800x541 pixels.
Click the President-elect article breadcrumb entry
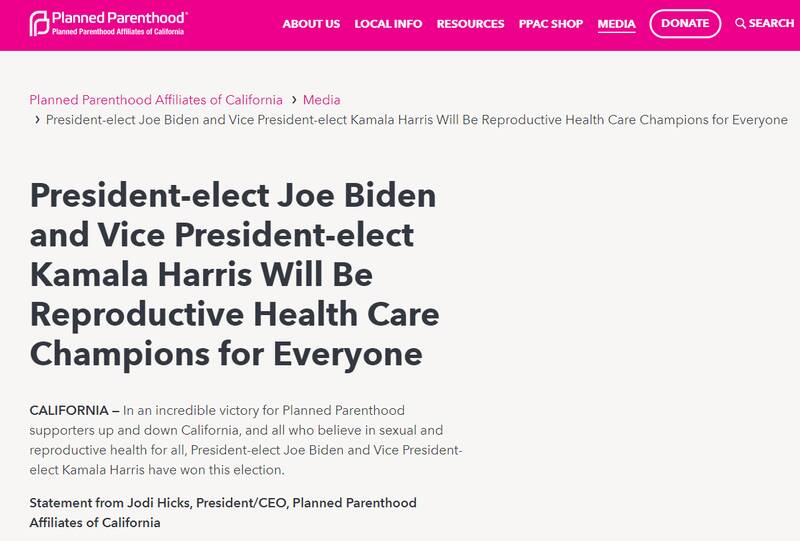(418, 120)
